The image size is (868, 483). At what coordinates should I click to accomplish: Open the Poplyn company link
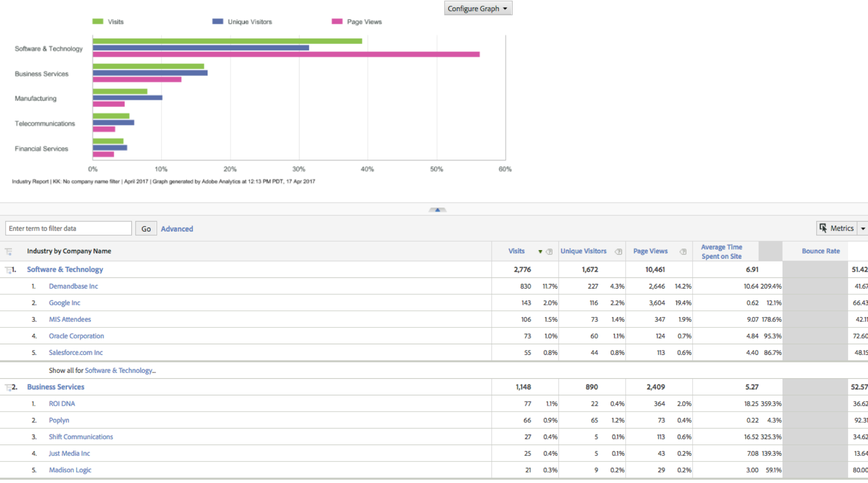coord(59,420)
